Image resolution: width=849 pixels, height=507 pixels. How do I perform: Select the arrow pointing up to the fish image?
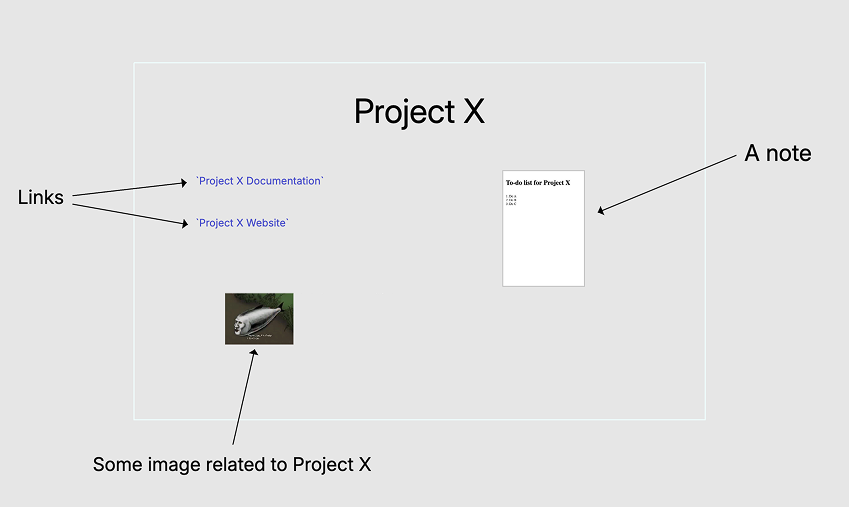pos(244,396)
